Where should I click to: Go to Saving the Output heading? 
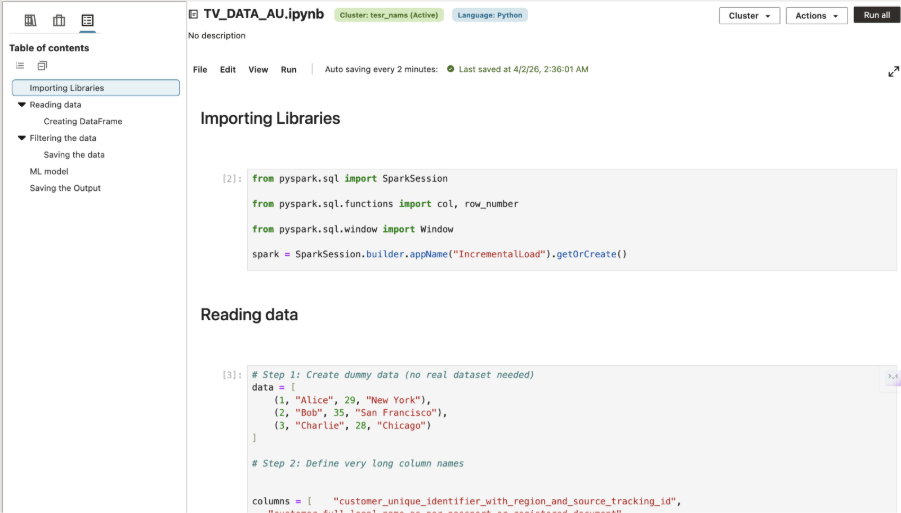[x=65, y=188]
